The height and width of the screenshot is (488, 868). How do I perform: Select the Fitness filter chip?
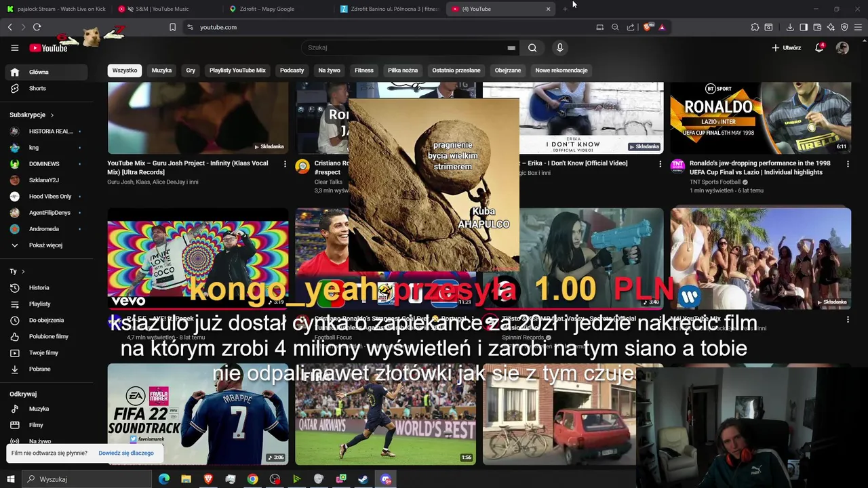364,70
